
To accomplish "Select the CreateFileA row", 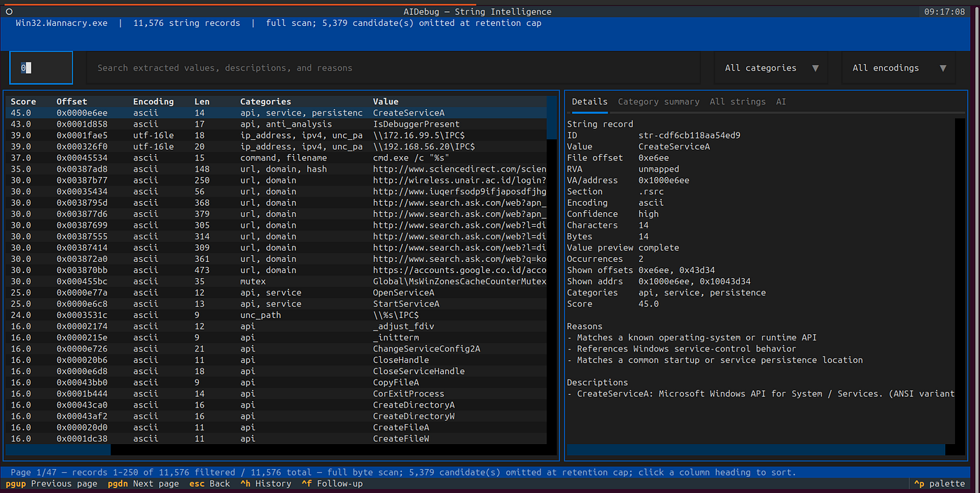I will 276,427.
